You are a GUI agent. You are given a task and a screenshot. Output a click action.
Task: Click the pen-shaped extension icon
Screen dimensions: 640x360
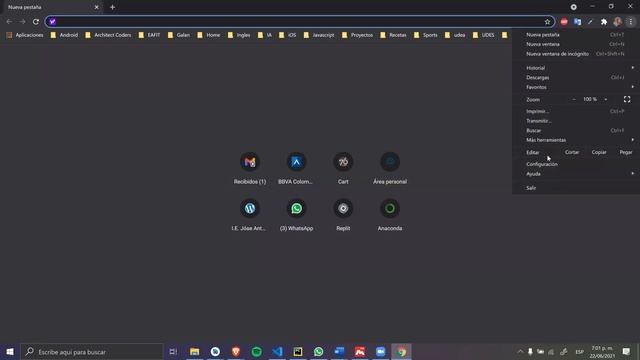[x=590, y=22]
